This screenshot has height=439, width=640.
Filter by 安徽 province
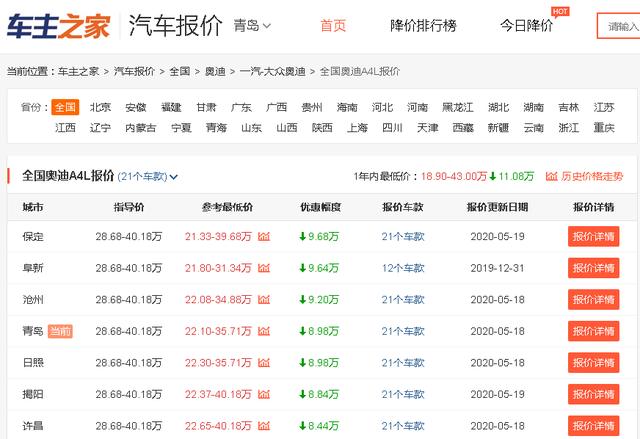(136, 107)
